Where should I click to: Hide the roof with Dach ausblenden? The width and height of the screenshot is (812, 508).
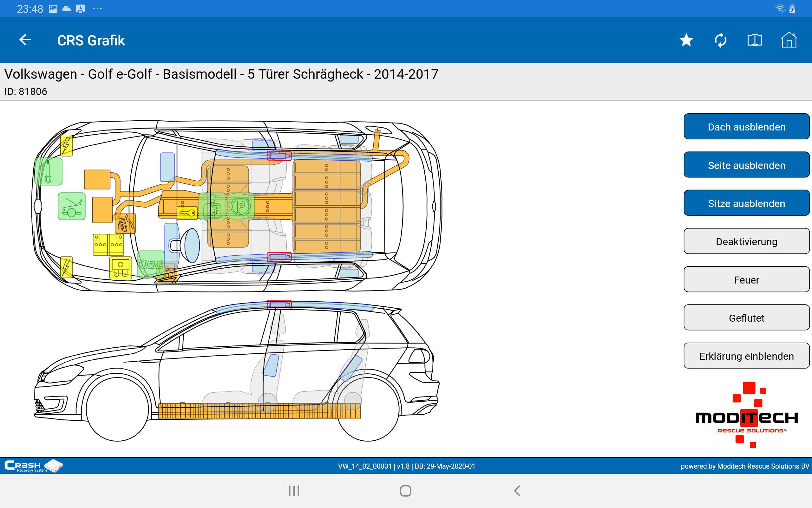tap(747, 127)
